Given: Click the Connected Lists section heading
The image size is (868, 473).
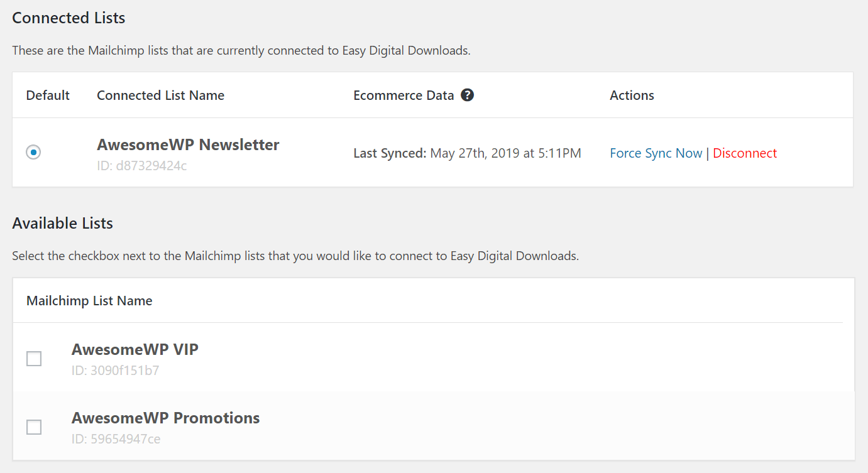Looking at the screenshot, I should 69,18.
